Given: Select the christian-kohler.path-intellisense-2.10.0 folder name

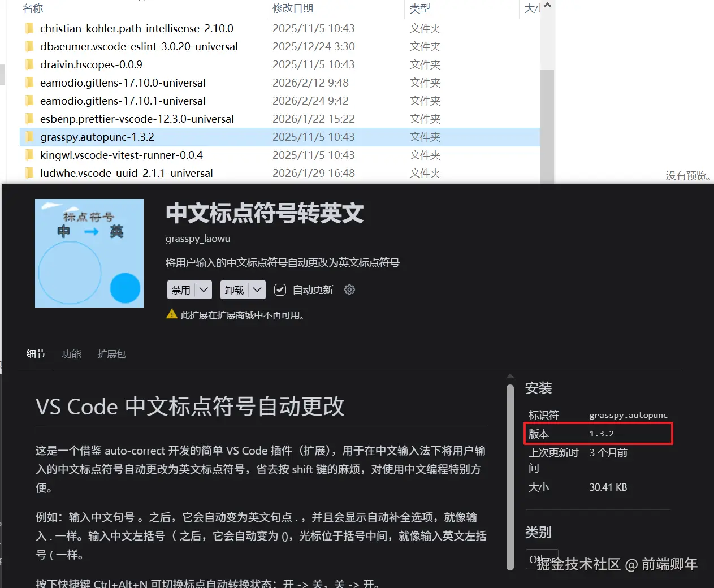Looking at the screenshot, I should (137, 28).
